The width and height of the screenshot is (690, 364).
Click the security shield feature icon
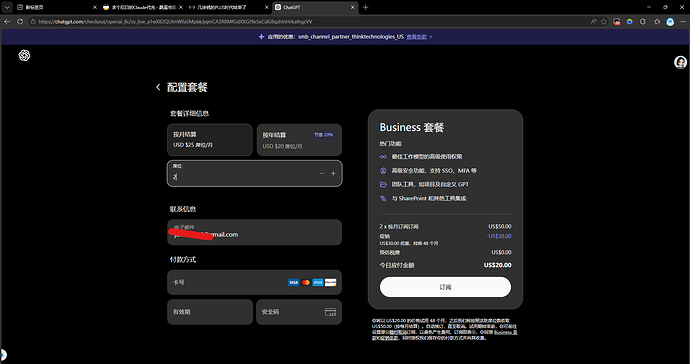click(383, 170)
